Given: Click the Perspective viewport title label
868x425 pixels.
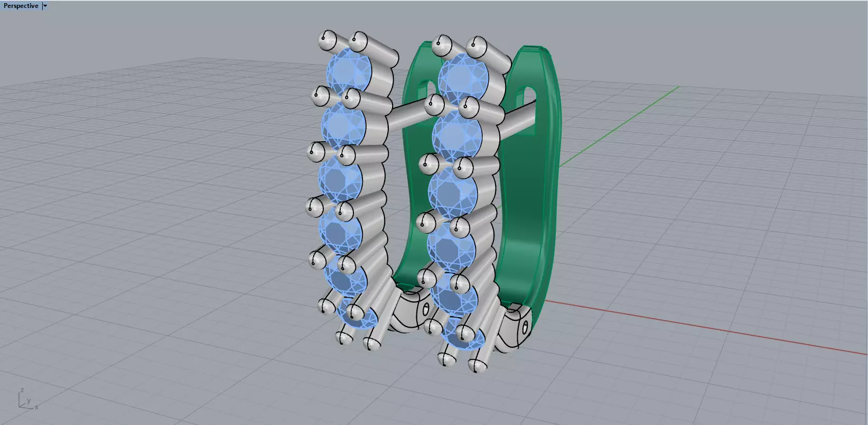Looking at the screenshot, I should [x=21, y=6].
